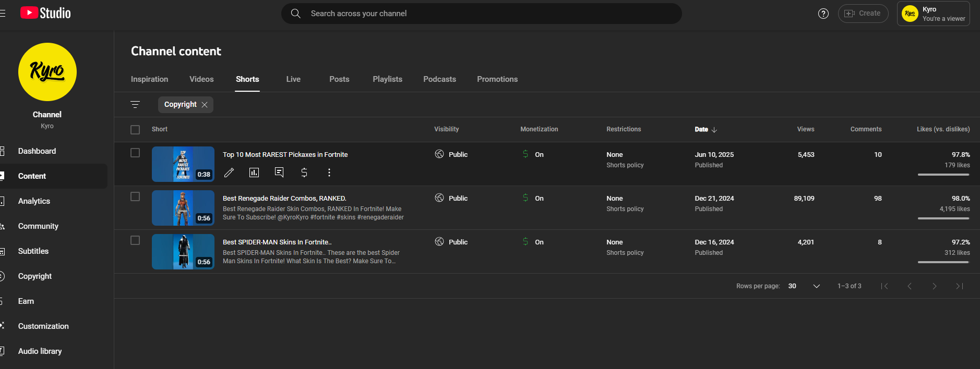The height and width of the screenshot is (369, 980).
Task: Click Shorts policy for Renegade Raider short
Action: point(625,209)
